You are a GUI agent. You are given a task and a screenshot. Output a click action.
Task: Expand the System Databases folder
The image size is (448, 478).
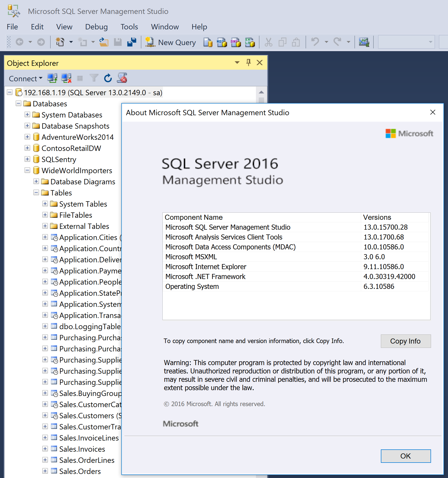(x=27, y=115)
